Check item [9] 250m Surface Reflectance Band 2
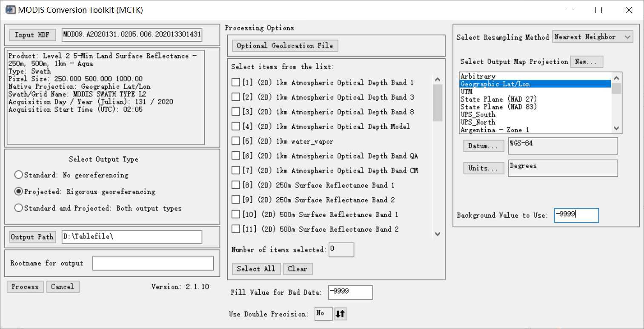The width and height of the screenshot is (644, 329). point(236,200)
